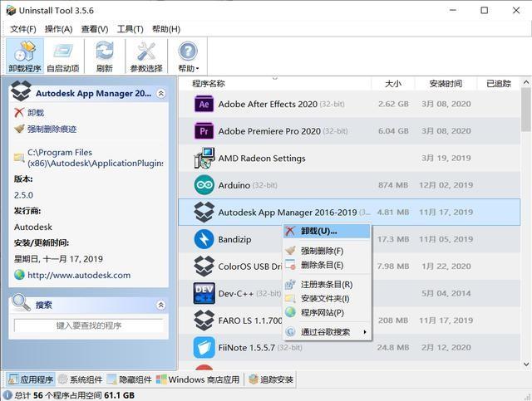The width and height of the screenshot is (532, 401).
Task: Open the 卸载程序 uninstaller toolbar button
Action: tap(25, 56)
